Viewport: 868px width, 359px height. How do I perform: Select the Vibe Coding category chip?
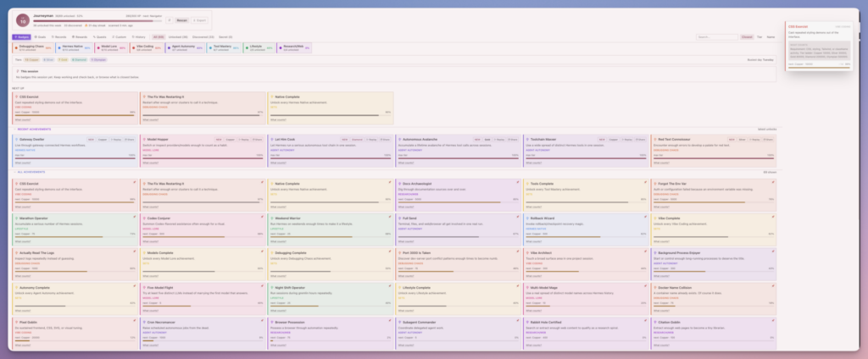[146, 48]
